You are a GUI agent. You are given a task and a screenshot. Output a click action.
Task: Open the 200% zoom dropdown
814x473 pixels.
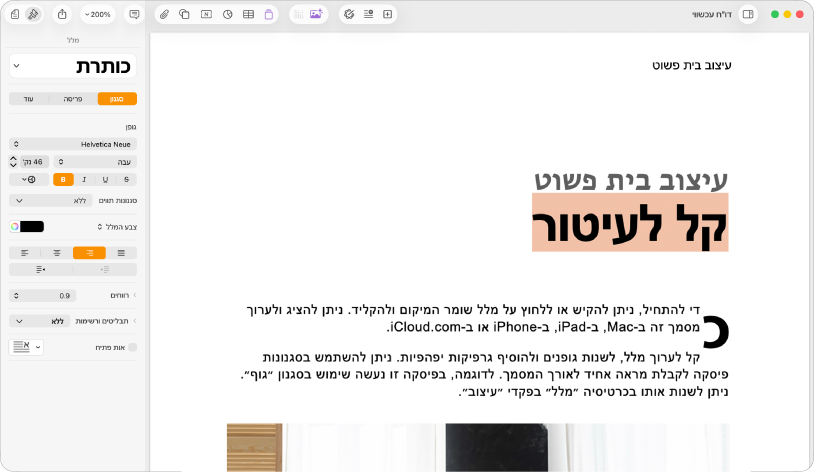tap(98, 15)
